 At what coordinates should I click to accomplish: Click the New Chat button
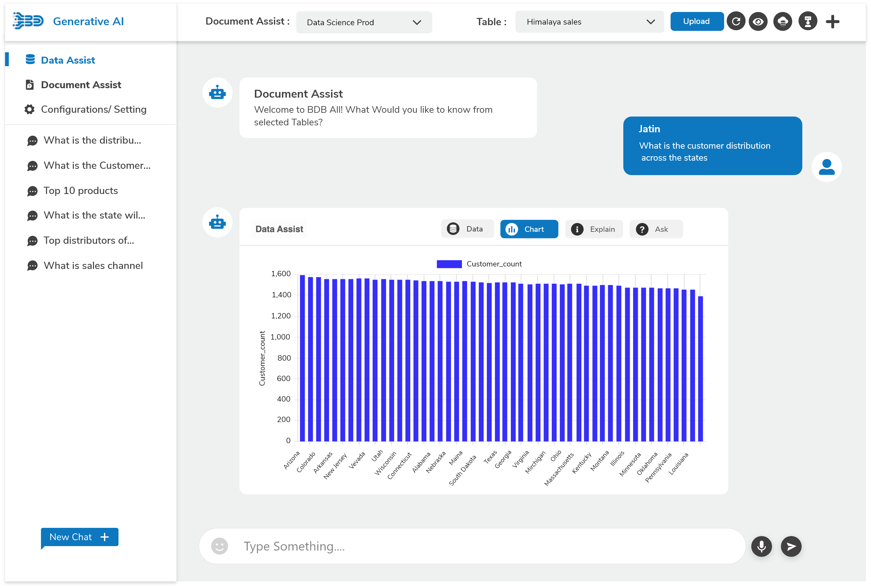[x=79, y=537]
